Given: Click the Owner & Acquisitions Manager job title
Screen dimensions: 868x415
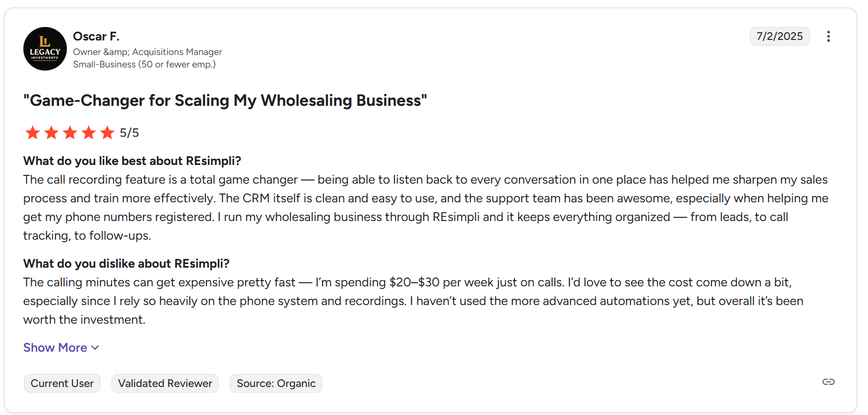Looking at the screenshot, I should 147,52.
